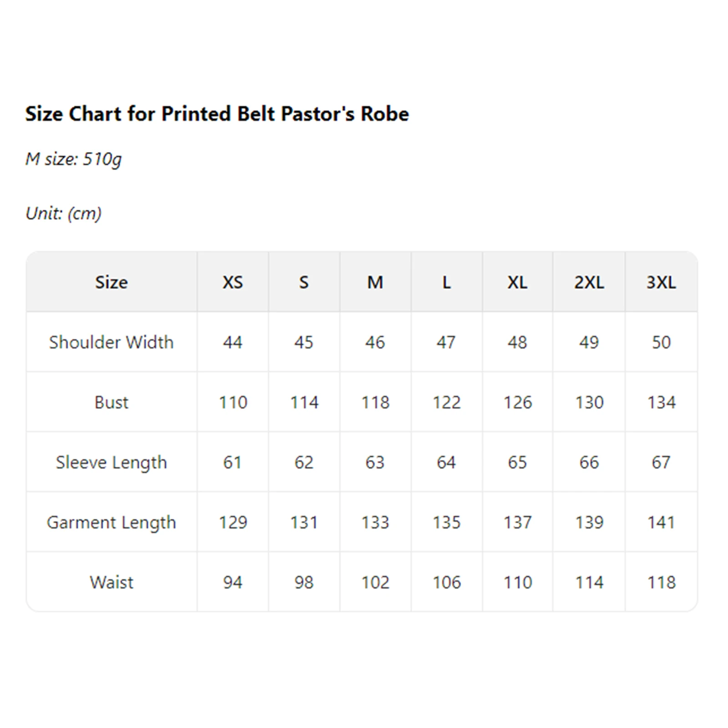Select the Garment Length row label

(x=111, y=522)
